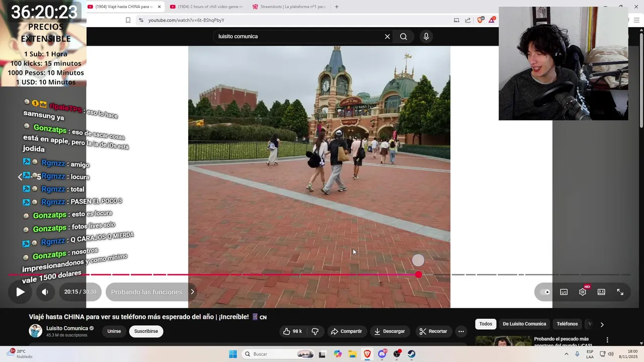Click the tray microphone icon

click(577, 354)
